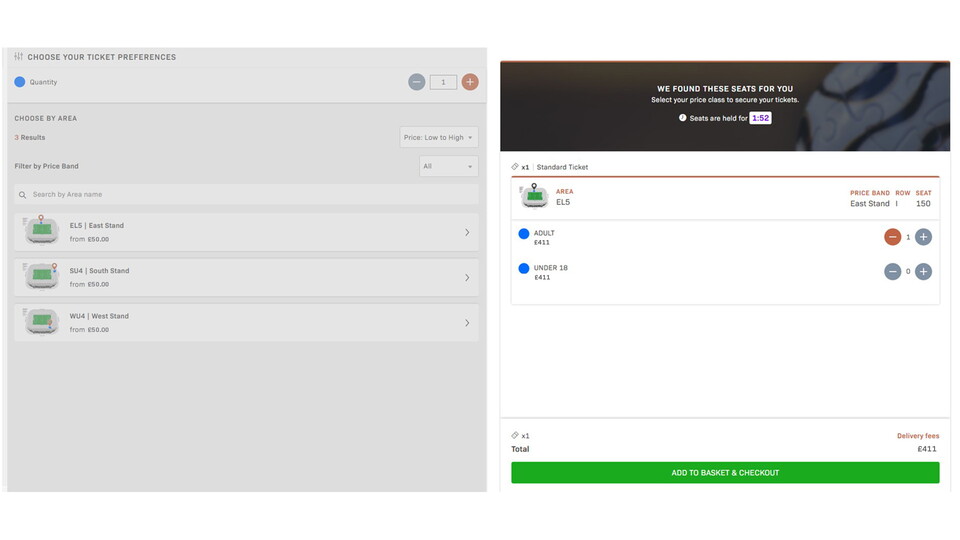This screenshot has width=960, height=540.
Task: Open the Delivery fees link
Action: pyautogui.click(x=917, y=436)
